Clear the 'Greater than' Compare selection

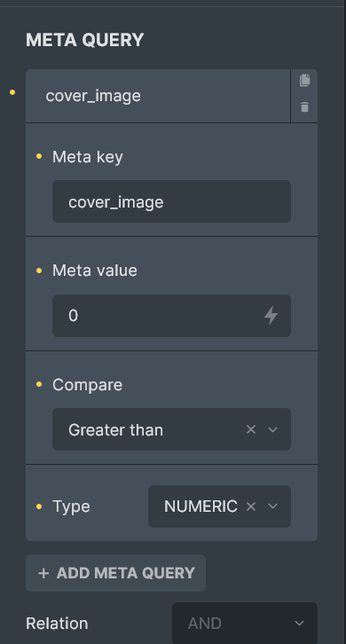point(251,429)
